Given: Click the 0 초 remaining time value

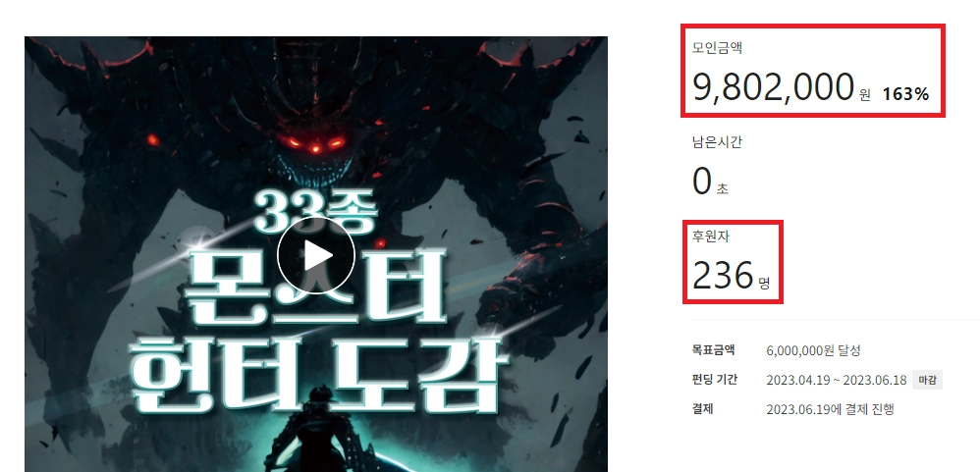Looking at the screenshot, I should (x=710, y=183).
